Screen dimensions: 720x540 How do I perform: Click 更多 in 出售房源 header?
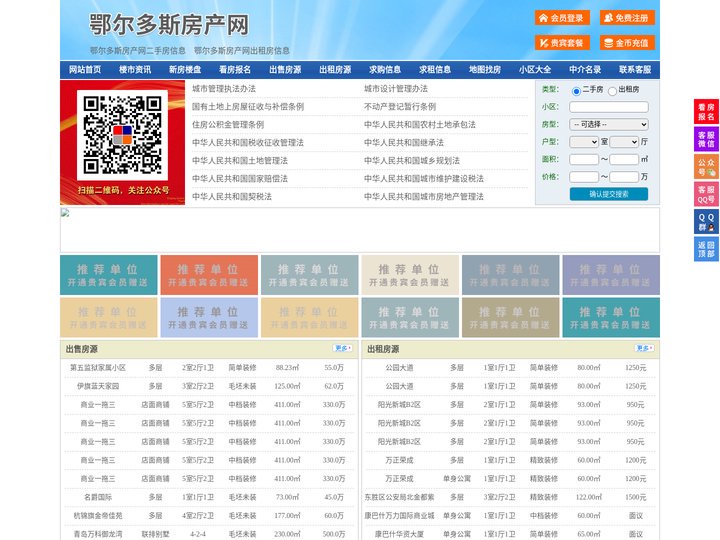coord(343,349)
